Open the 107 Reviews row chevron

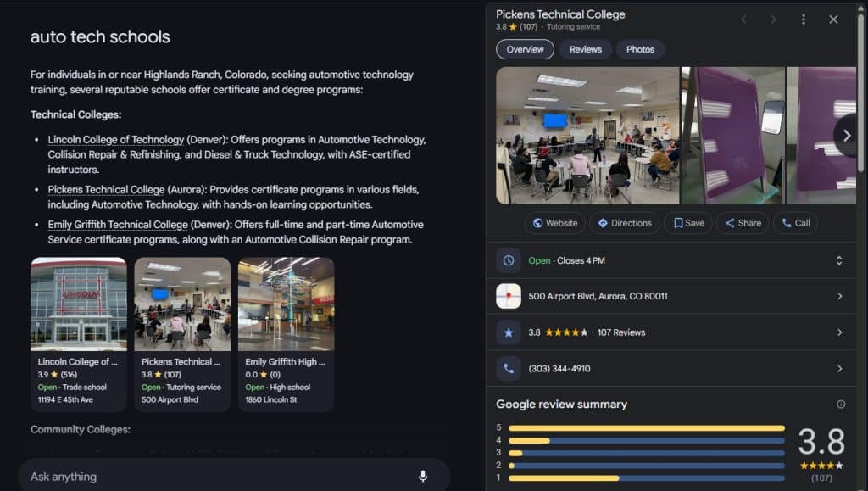point(840,332)
